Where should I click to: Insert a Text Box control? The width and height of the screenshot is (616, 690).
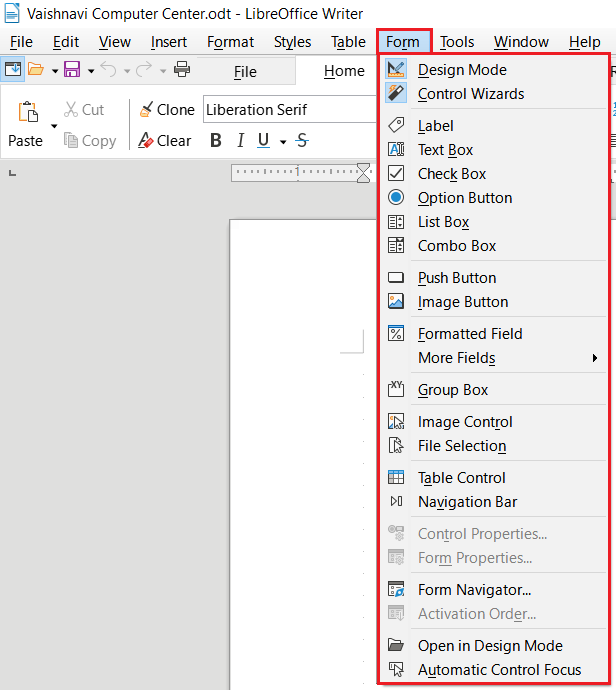(x=493, y=150)
